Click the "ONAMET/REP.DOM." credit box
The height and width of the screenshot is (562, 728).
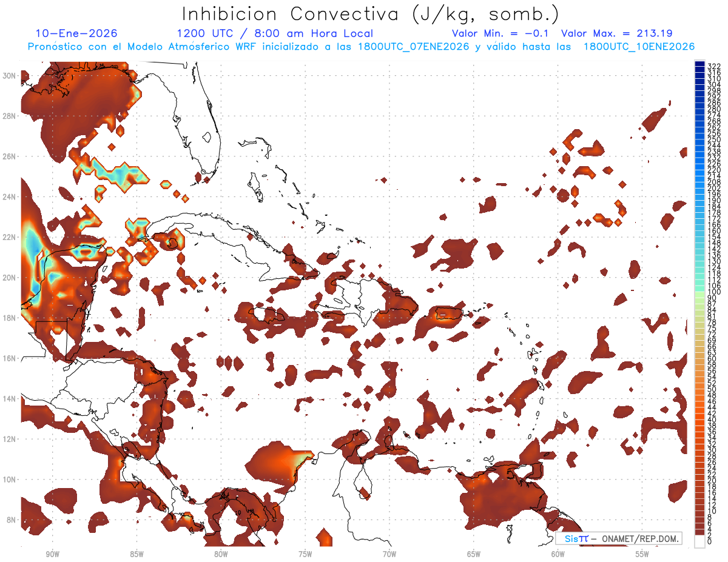618,538
